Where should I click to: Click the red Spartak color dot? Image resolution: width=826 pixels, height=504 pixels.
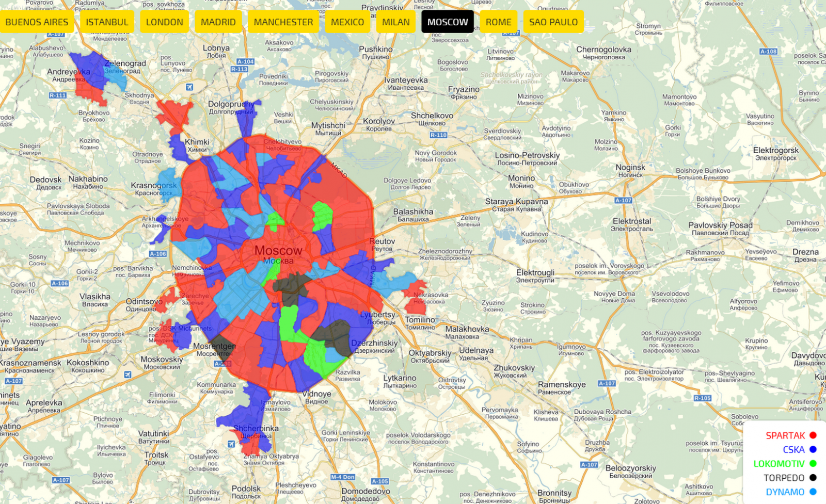click(813, 435)
